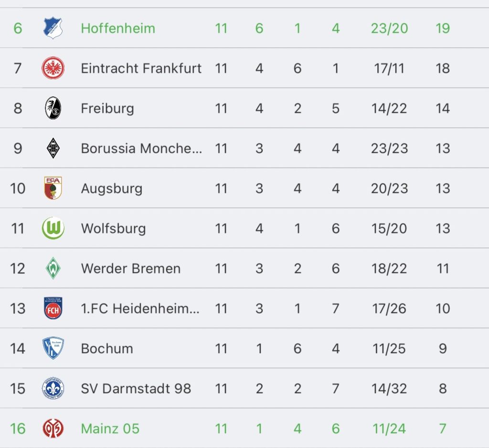This screenshot has width=489, height=448.
Task: Open the FCH Heidenheim crest
Action: coord(53,308)
